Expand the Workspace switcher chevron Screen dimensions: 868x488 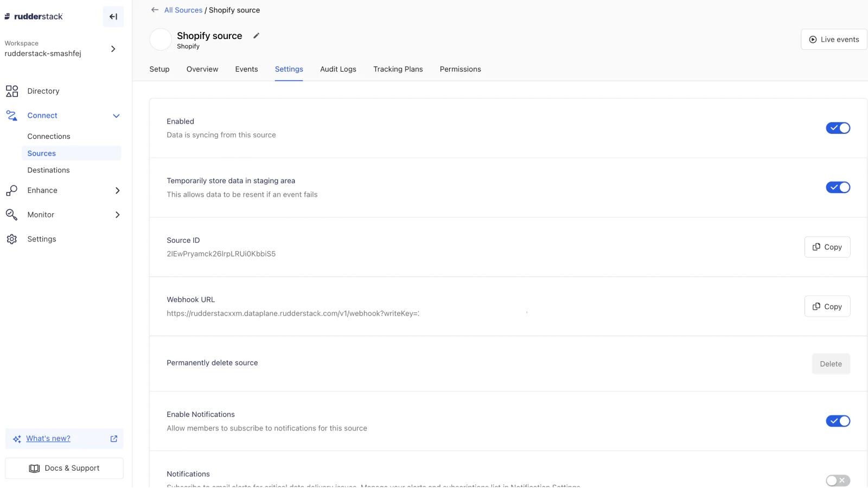[x=113, y=49]
